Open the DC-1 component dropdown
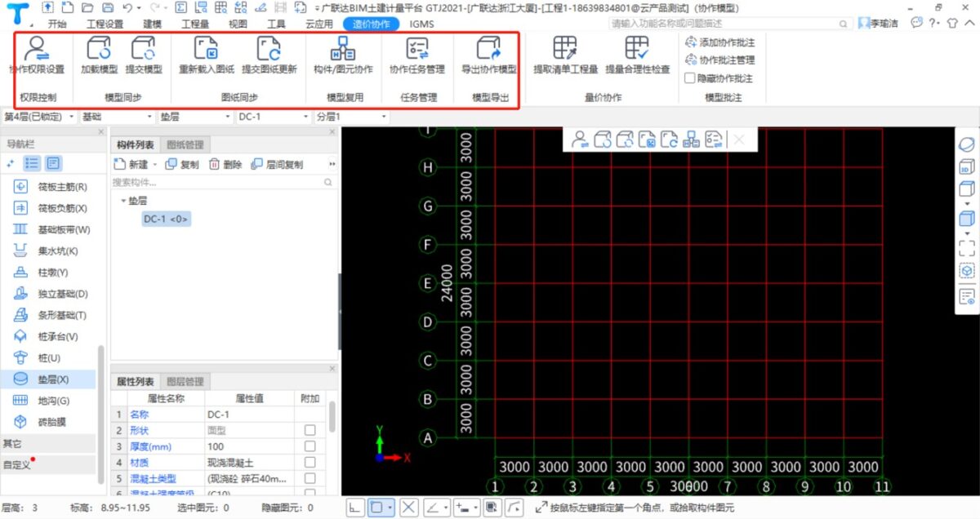The width and height of the screenshot is (980, 519). tap(274, 117)
